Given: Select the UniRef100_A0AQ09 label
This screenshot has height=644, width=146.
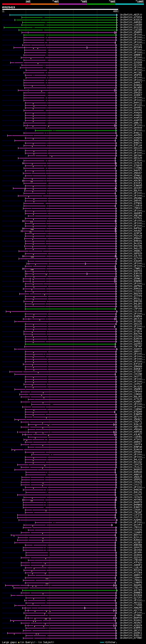Looking at the screenshot, I should (x=131, y=113).
